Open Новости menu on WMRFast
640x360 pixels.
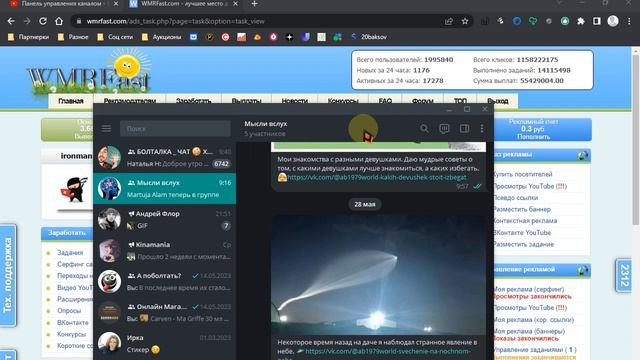295,101
